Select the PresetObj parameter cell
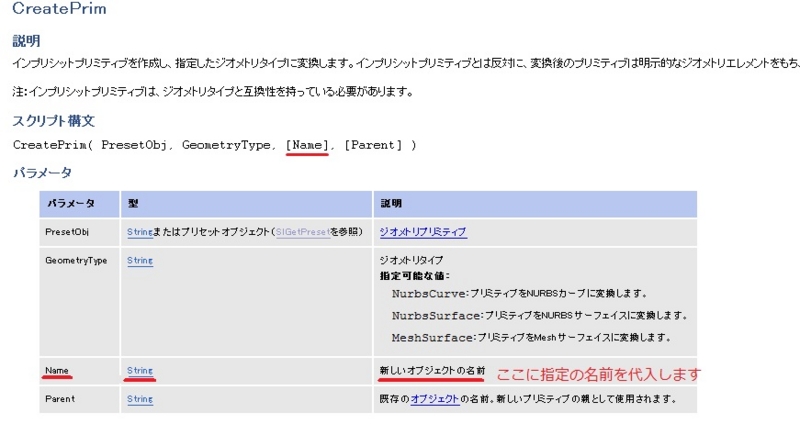Viewport: 800px width, 424px height. [80, 232]
